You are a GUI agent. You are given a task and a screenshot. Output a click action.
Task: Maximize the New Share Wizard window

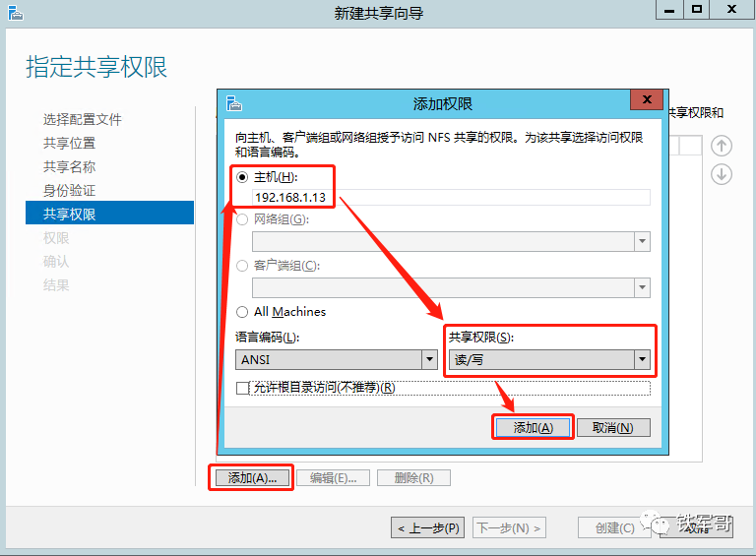[x=697, y=10]
